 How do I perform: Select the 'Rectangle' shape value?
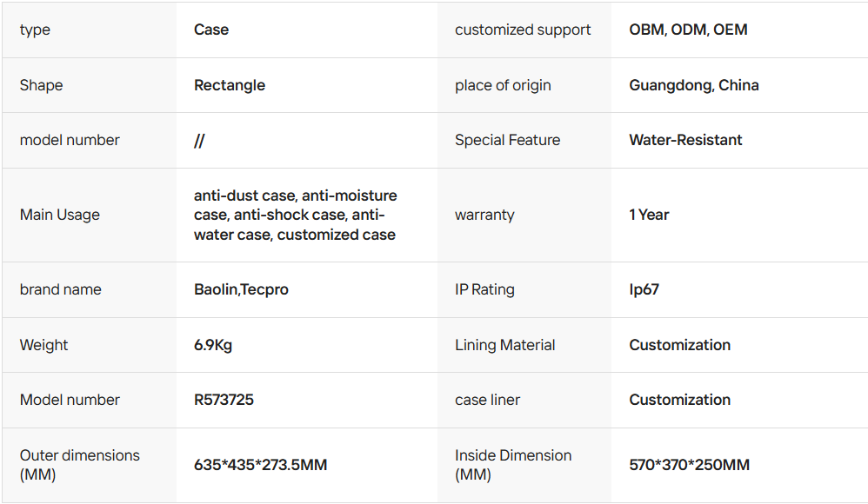coord(230,85)
